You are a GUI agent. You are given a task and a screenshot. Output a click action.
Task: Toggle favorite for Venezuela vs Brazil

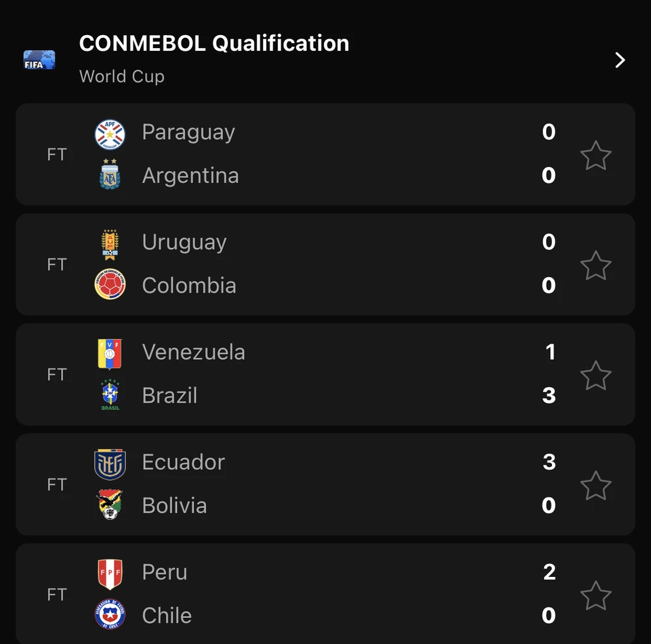(596, 375)
